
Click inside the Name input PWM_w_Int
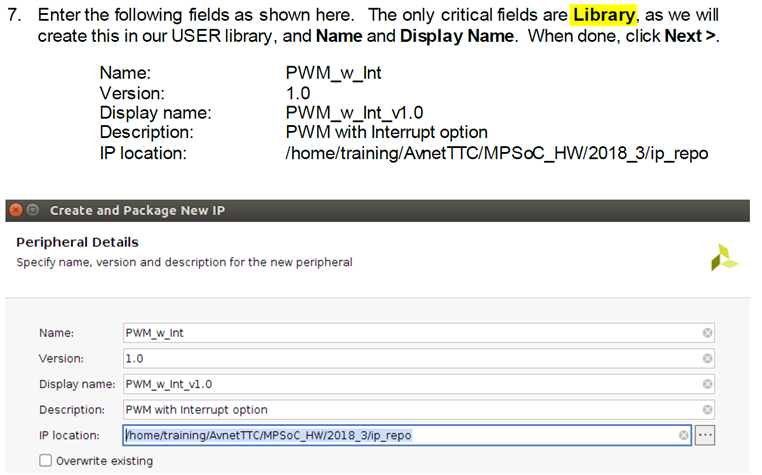pyautogui.click(x=418, y=333)
